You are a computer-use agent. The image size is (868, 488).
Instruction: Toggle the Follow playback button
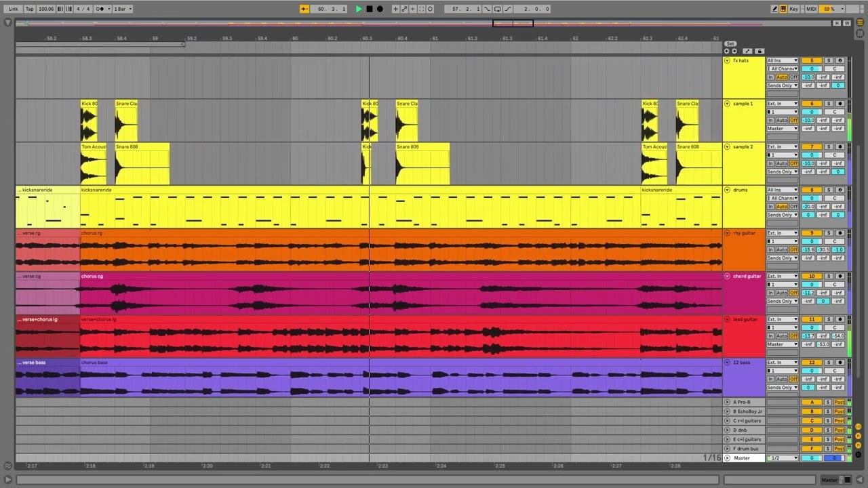(304, 9)
